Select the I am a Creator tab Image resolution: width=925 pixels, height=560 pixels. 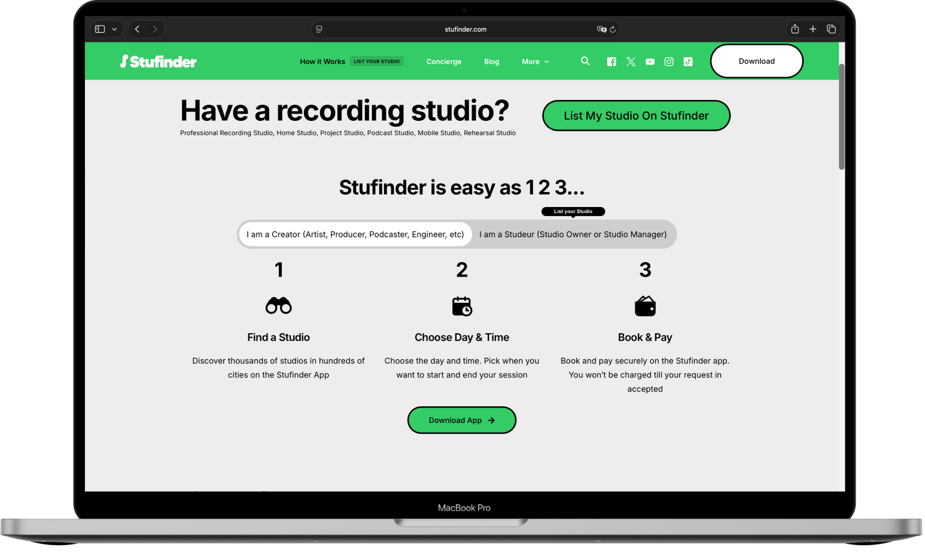point(355,235)
